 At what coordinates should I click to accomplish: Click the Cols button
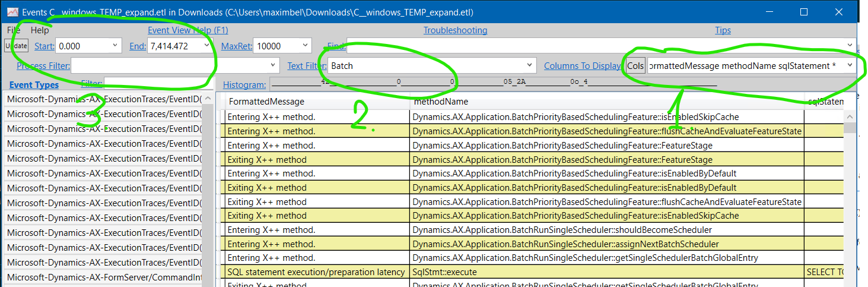[x=635, y=66]
